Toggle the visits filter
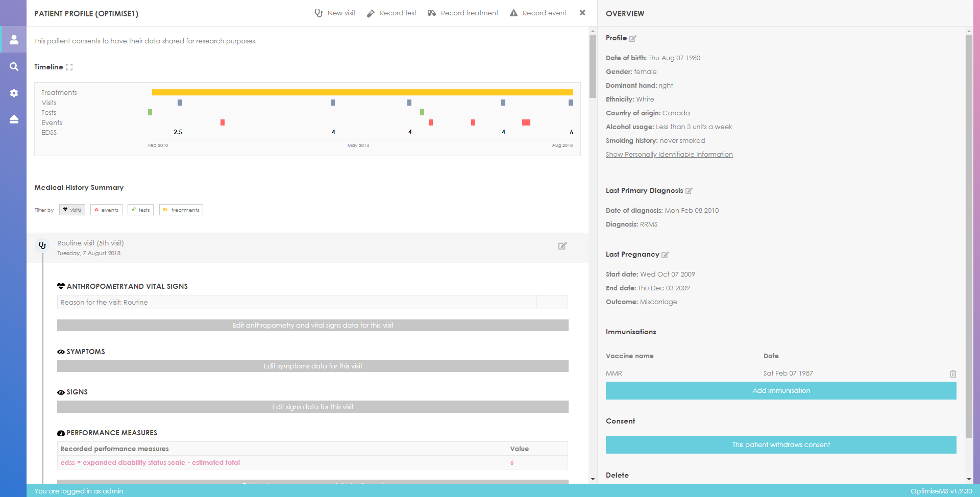980x497 pixels. click(x=72, y=210)
